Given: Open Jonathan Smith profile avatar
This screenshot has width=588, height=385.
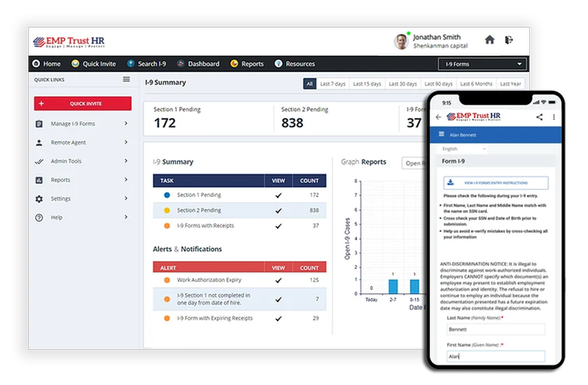Looking at the screenshot, I should (401, 42).
